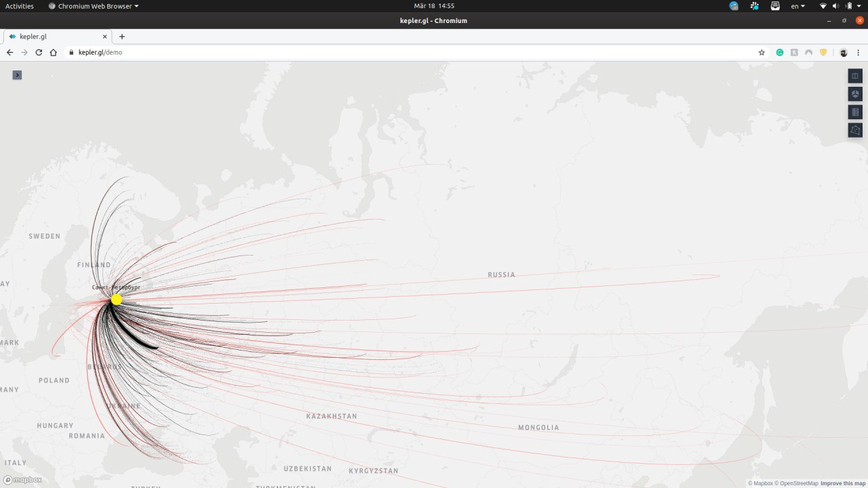Open the volume indicator
Screen dimensions: 868x488
(x=836, y=6)
